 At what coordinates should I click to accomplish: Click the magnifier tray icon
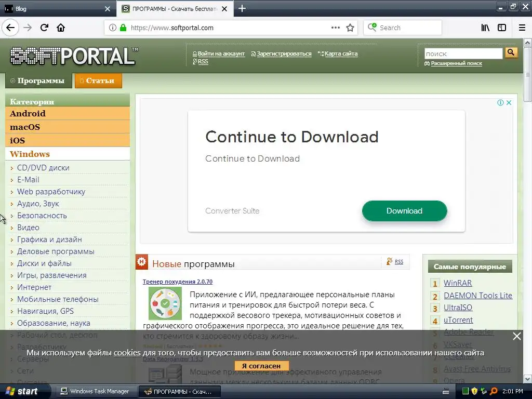point(494,391)
